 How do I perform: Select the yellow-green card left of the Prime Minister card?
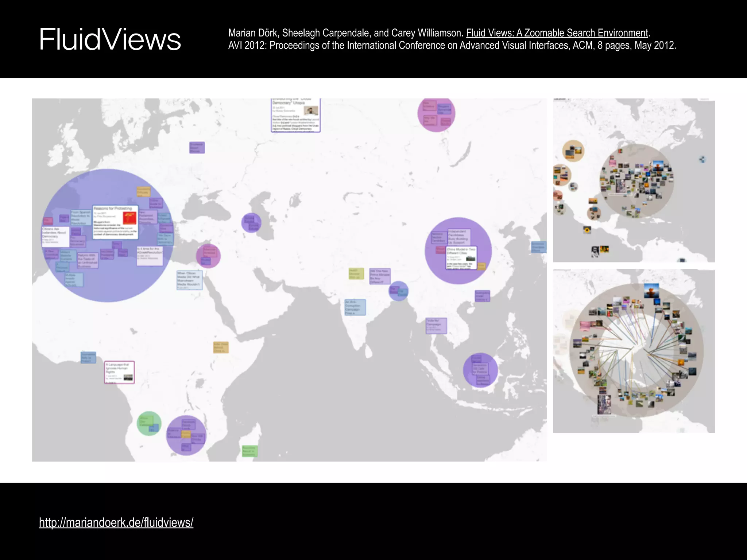click(356, 274)
